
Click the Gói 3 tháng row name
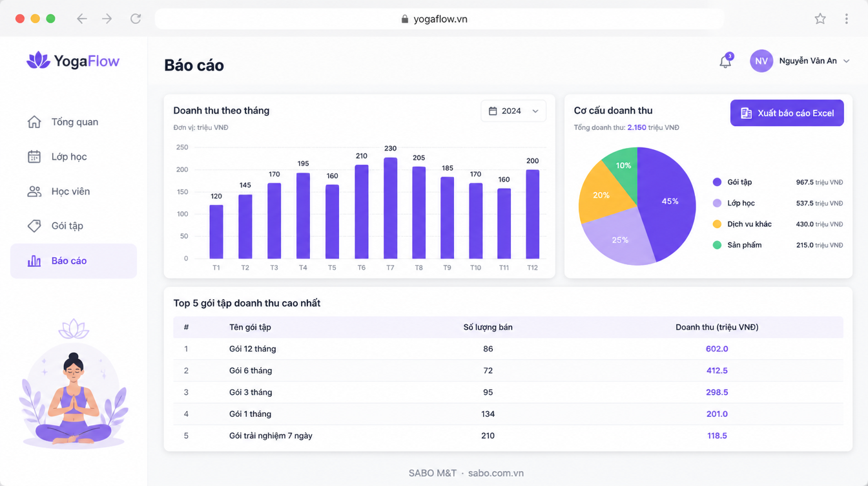(251, 392)
